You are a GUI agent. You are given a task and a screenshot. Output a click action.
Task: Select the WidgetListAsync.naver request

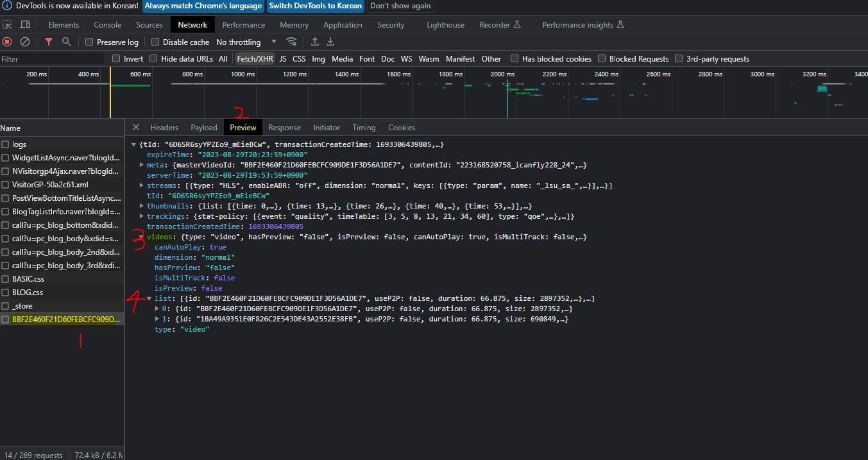click(62, 158)
